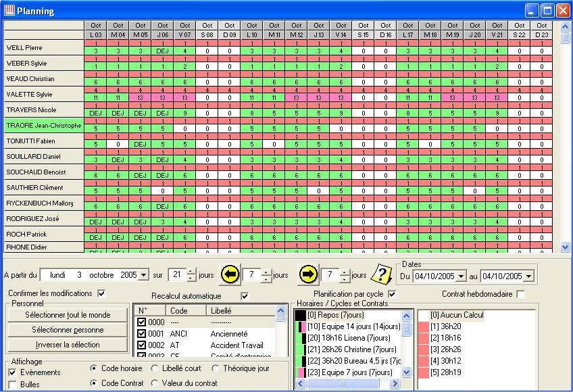
Task: Click the yellow left arrow button
Action: click(230, 274)
